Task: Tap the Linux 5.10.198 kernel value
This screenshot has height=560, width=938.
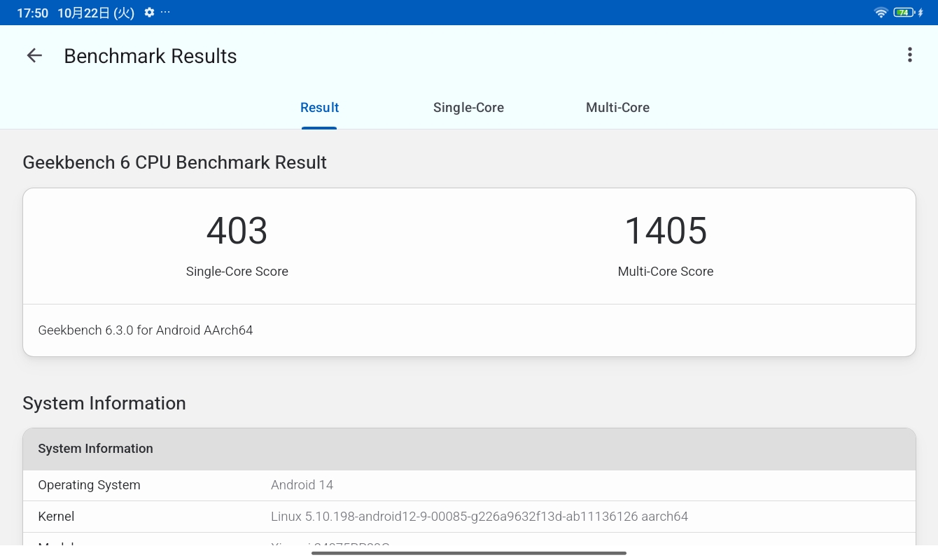Action: tap(479, 517)
